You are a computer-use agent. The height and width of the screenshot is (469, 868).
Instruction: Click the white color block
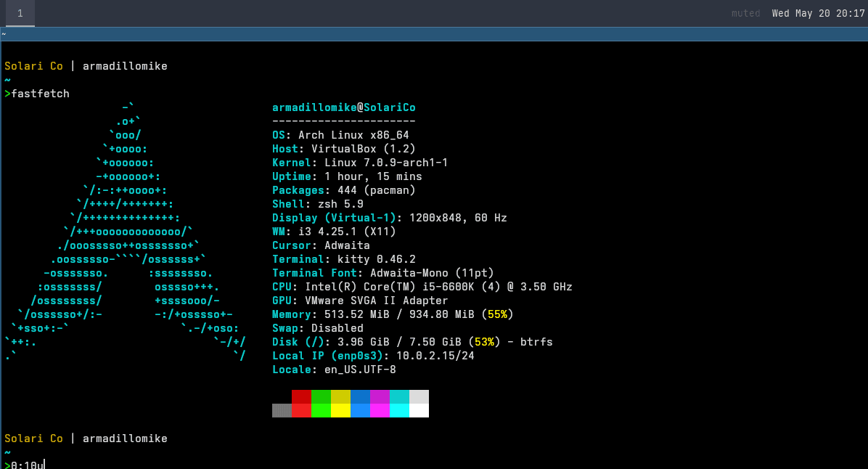coord(419,410)
